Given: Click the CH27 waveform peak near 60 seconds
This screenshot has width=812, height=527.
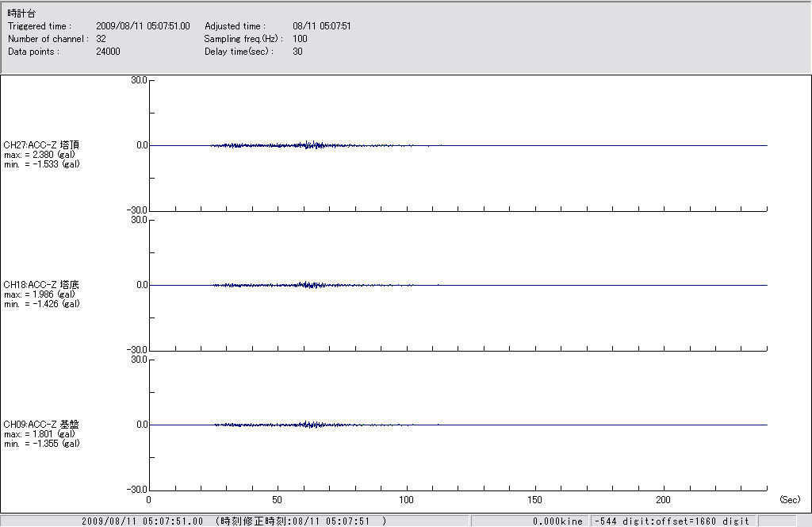Looking at the screenshot, I should coord(310,144).
